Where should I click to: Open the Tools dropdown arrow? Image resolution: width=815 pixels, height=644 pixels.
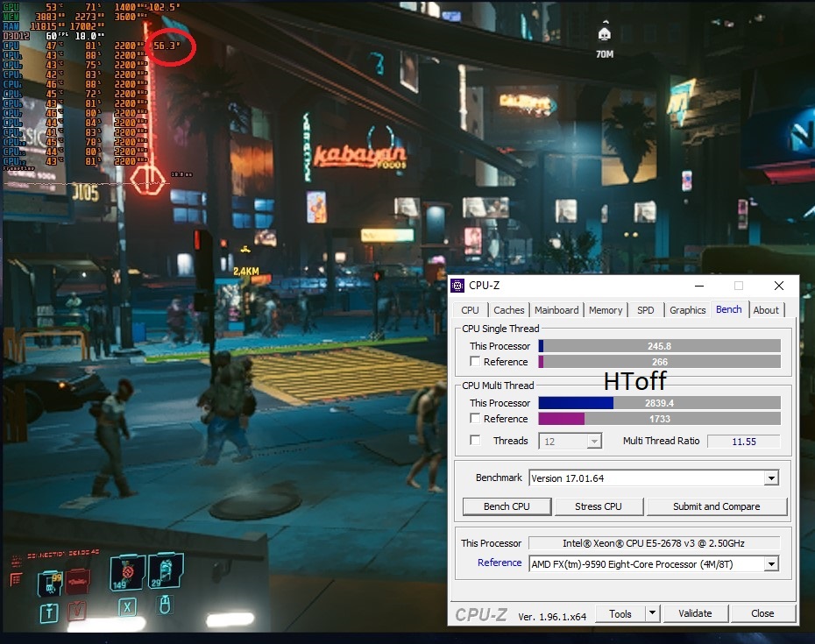point(652,614)
